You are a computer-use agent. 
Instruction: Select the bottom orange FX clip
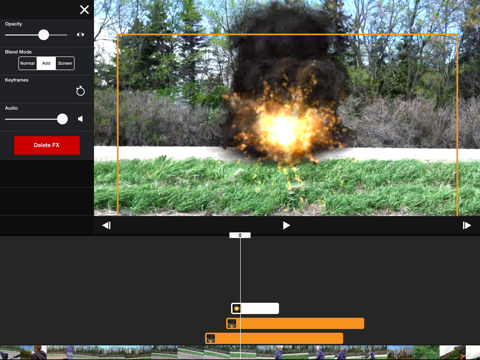coord(274,338)
